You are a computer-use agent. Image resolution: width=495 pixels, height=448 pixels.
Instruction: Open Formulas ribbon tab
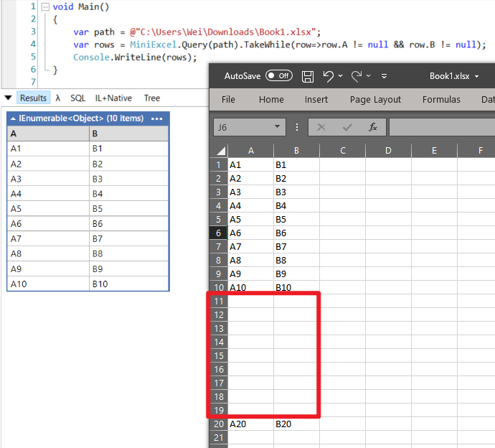coord(441,100)
